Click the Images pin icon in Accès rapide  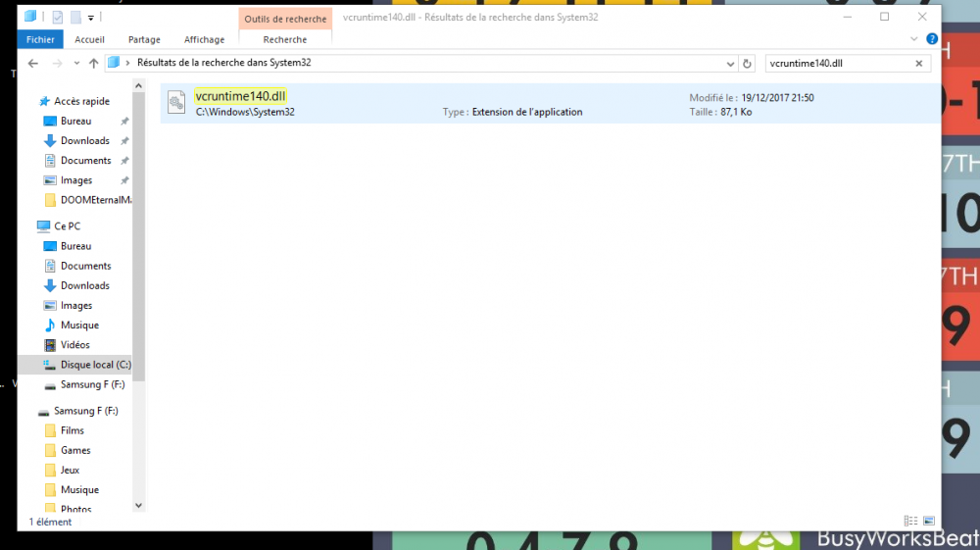[x=124, y=180]
